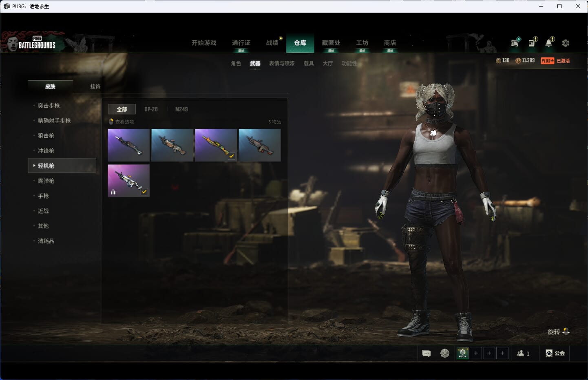Open the 工坊 Workshop tab
This screenshot has width=588, height=380.
point(362,43)
